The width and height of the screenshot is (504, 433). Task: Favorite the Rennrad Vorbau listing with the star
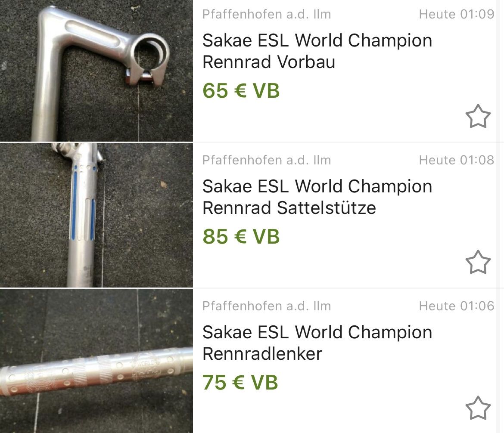478,116
